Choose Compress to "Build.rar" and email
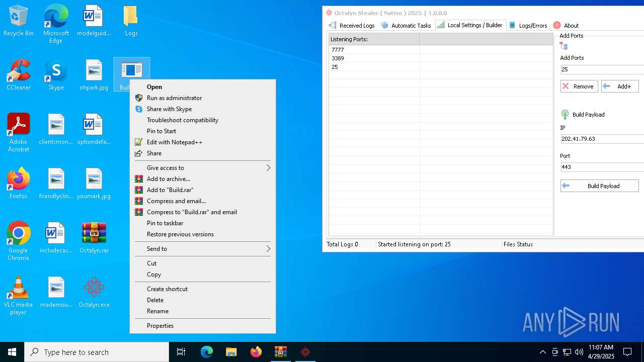The height and width of the screenshot is (362, 644). tap(203, 212)
